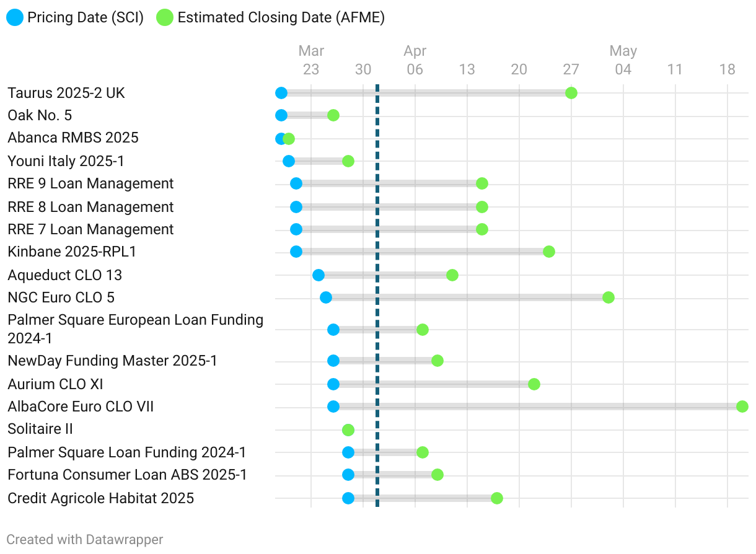The image size is (756, 554).
Task: Click the Oak No. 5 green closing dot
Action: 333,115
